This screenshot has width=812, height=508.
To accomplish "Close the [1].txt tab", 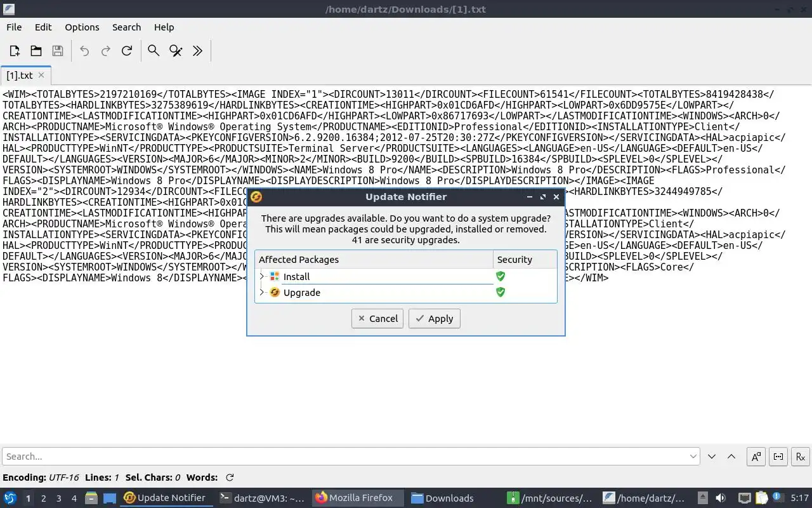I will 41,75.
